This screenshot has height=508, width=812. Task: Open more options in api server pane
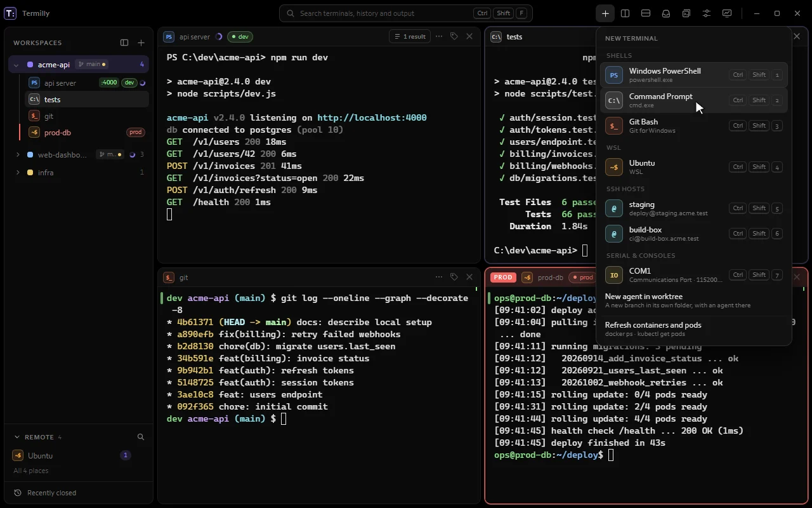coord(439,37)
